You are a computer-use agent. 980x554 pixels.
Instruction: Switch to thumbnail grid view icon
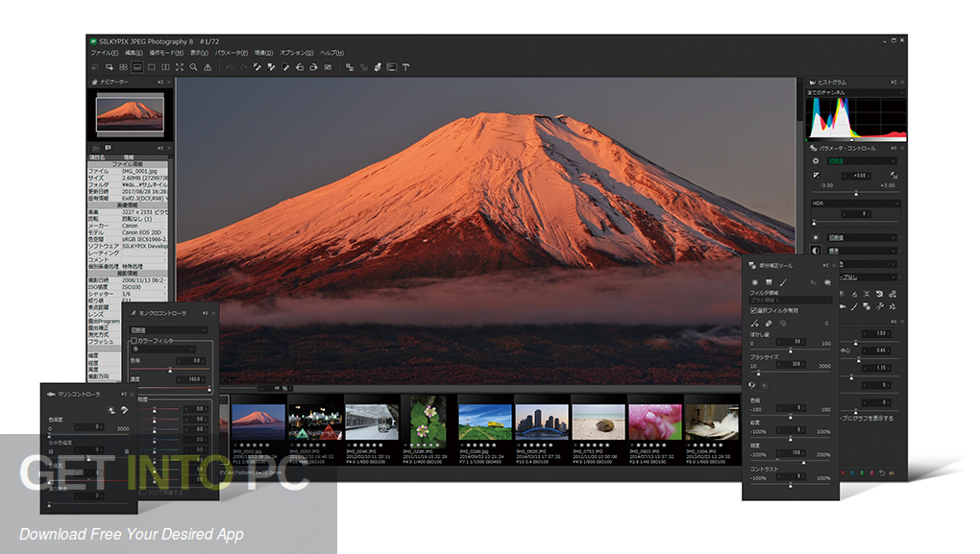[x=123, y=67]
